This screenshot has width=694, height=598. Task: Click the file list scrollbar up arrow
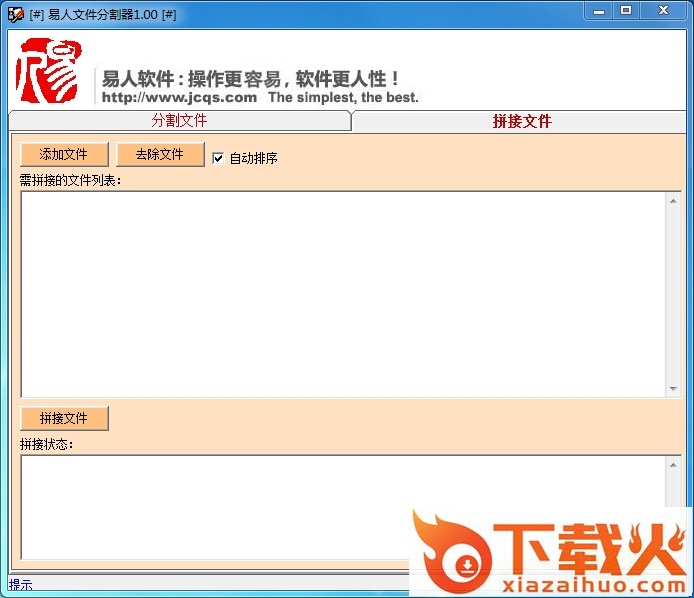tap(673, 201)
